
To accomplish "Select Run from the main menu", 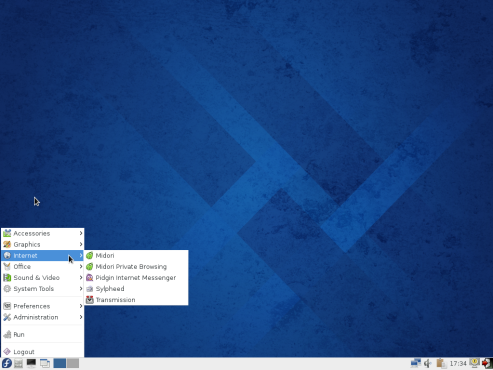I will [42, 334].
